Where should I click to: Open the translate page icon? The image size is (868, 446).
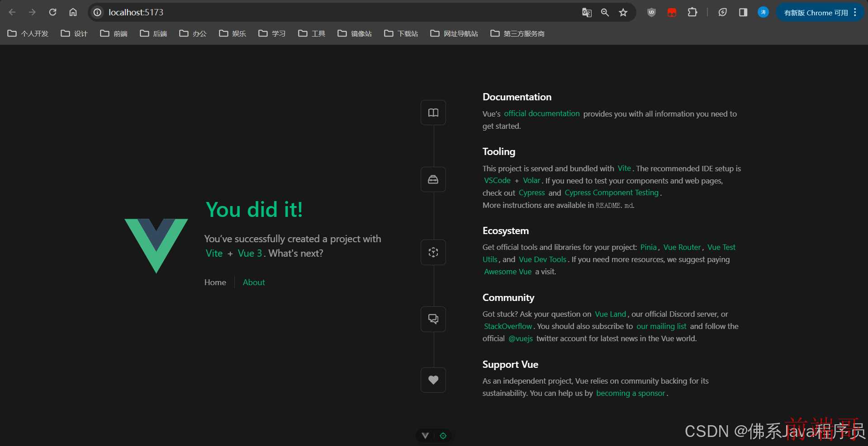587,12
